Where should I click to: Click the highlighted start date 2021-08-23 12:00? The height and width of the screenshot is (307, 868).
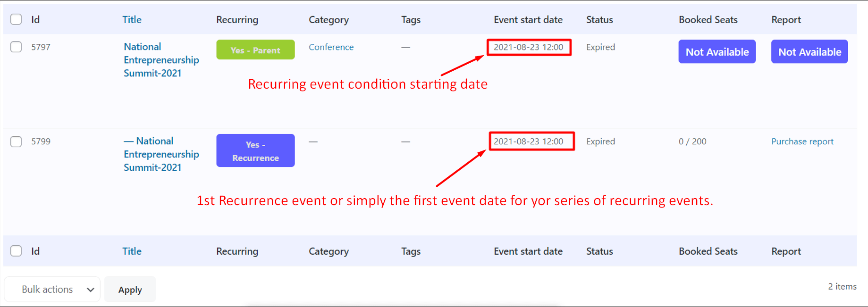point(528,47)
